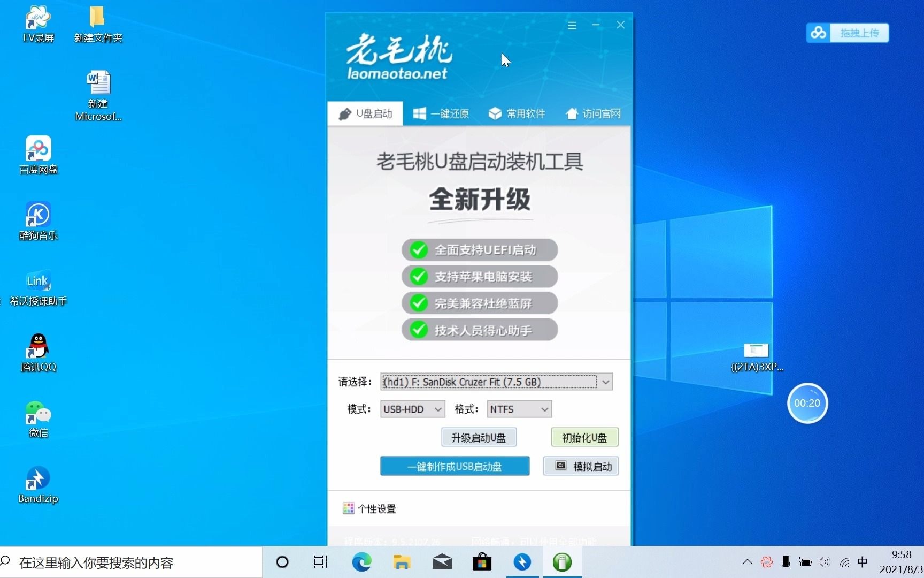
Task: Open Bandizip desktop shortcut
Action: pyautogui.click(x=38, y=485)
